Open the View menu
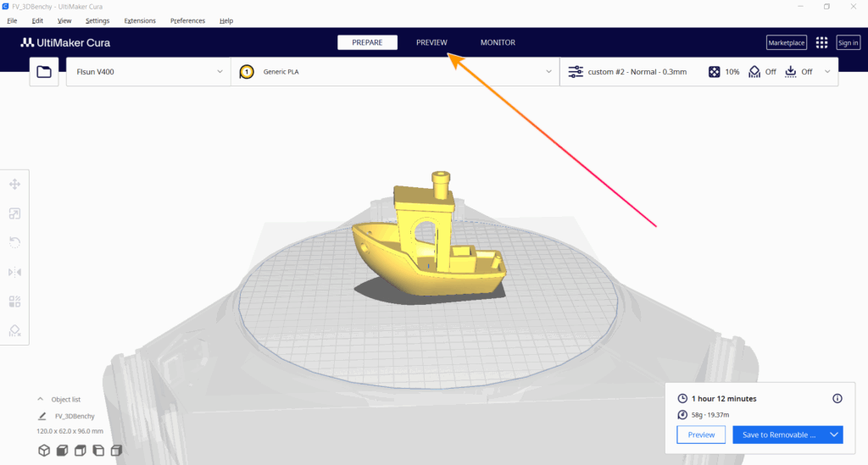 [x=64, y=20]
